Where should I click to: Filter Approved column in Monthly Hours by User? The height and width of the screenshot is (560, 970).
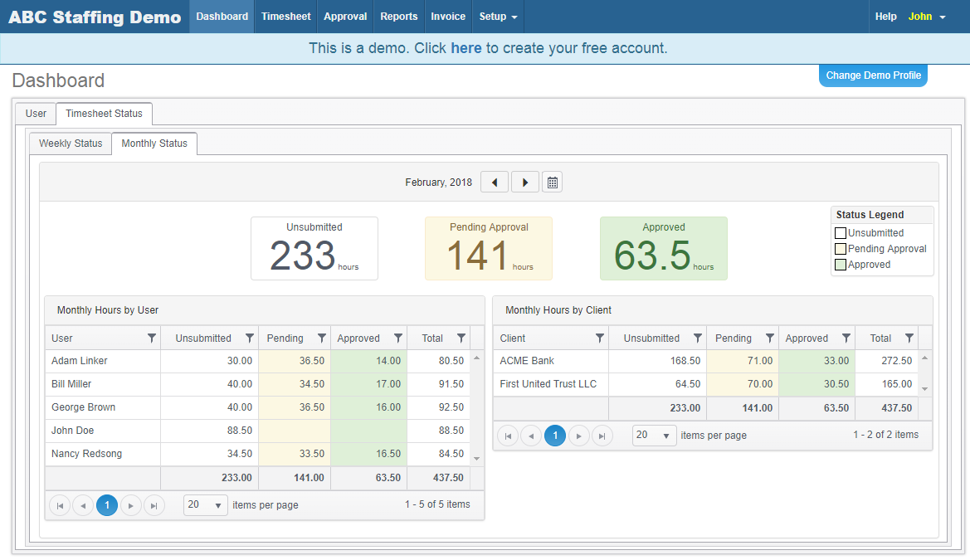point(397,338)
